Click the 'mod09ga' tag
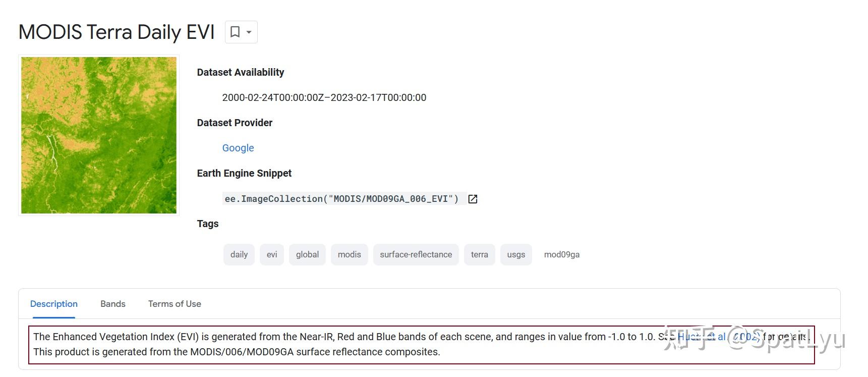This screenshot has height=377, width=868. (x=562, y=254)
